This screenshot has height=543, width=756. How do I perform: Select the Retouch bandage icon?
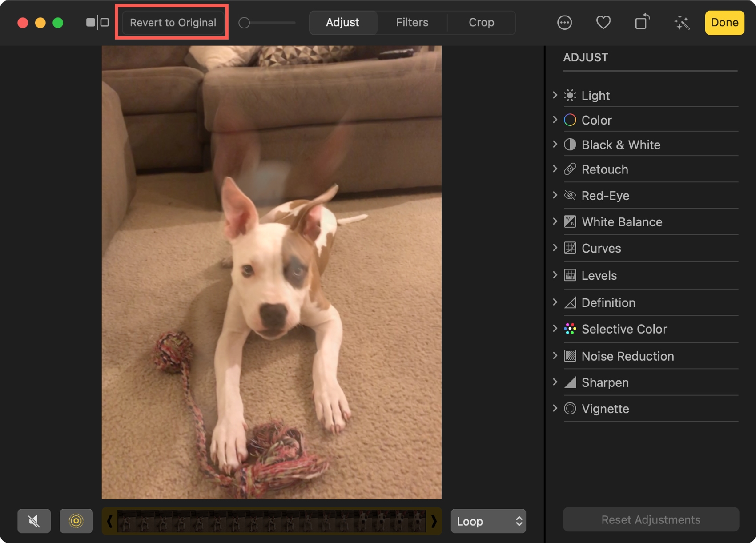(x=570, y=169)
